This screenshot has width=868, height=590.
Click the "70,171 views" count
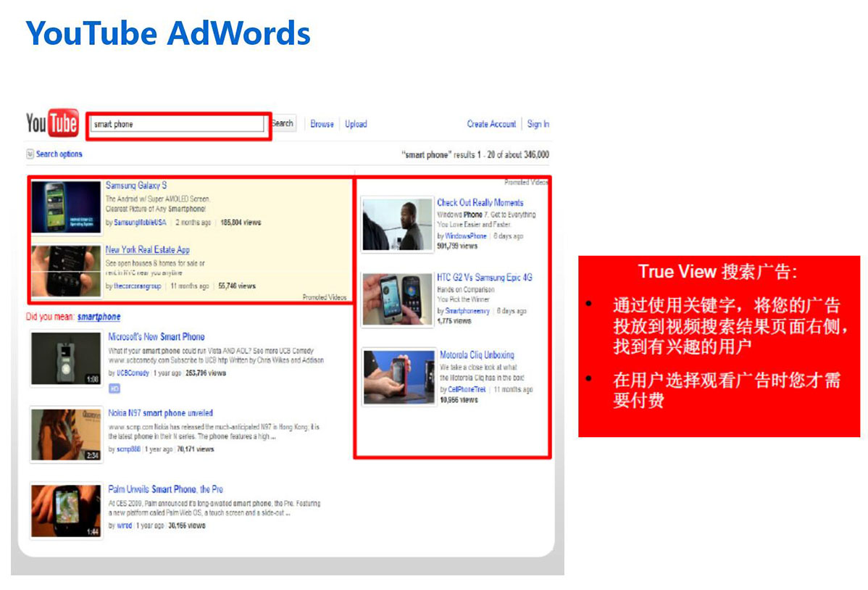click(196, 449)
